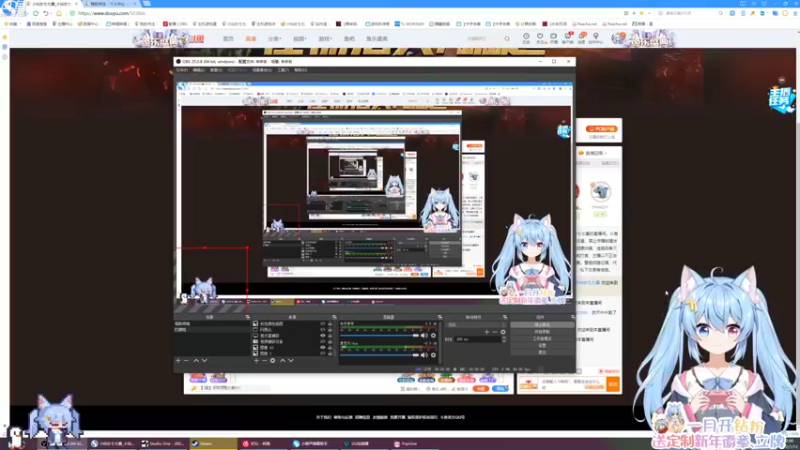Pop out the Scenes dock panel
800x450 pixels.
click(247, 317)
